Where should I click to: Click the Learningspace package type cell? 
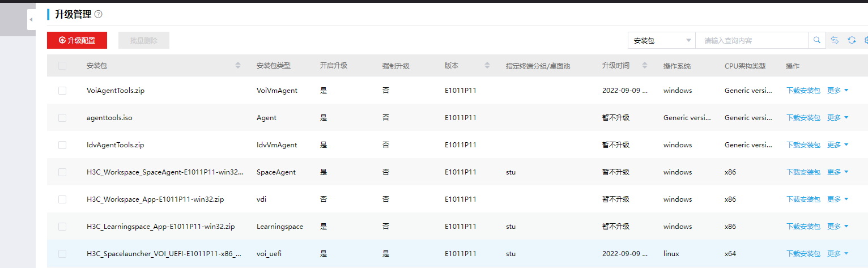point(280,227)
